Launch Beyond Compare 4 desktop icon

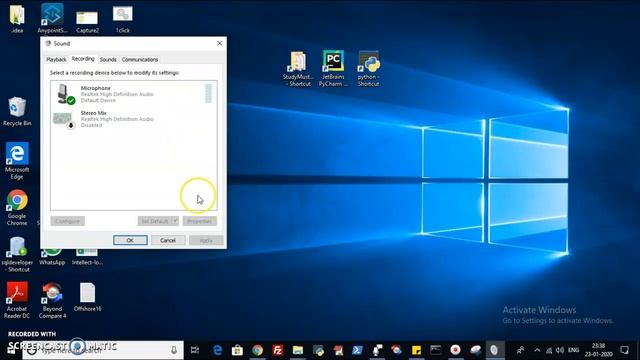pos(52,300)
